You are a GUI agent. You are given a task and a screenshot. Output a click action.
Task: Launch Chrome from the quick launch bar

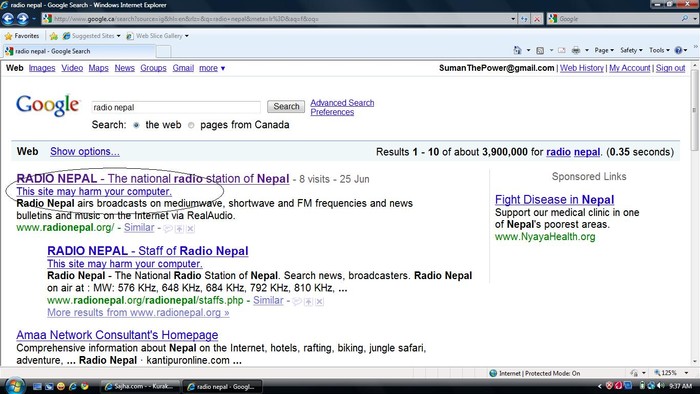point(84,386)
